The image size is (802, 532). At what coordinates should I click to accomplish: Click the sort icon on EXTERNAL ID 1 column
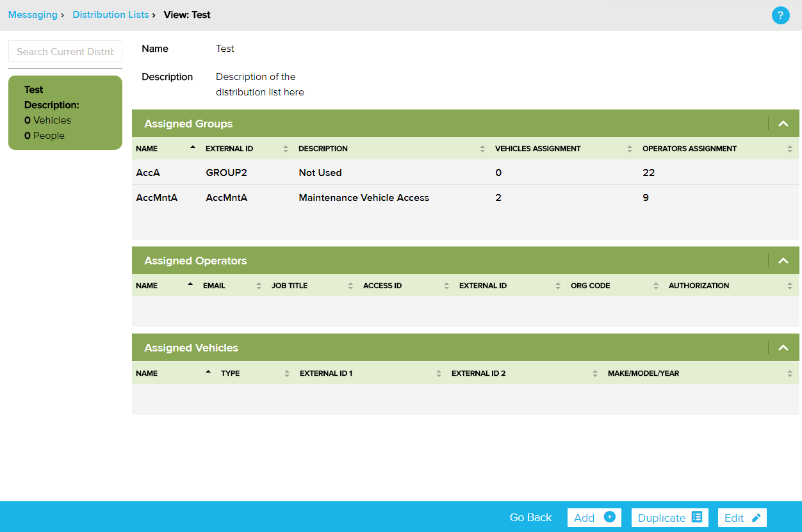point(439,373)
